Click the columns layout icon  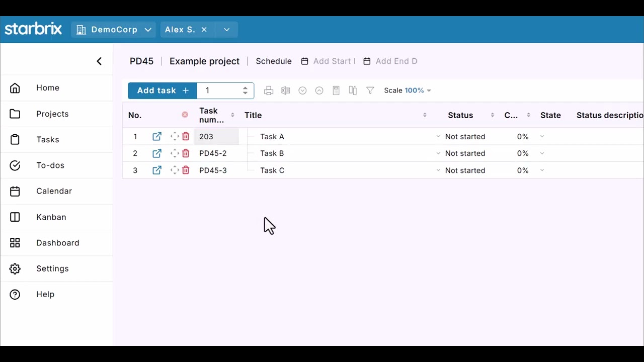(353, 90)
